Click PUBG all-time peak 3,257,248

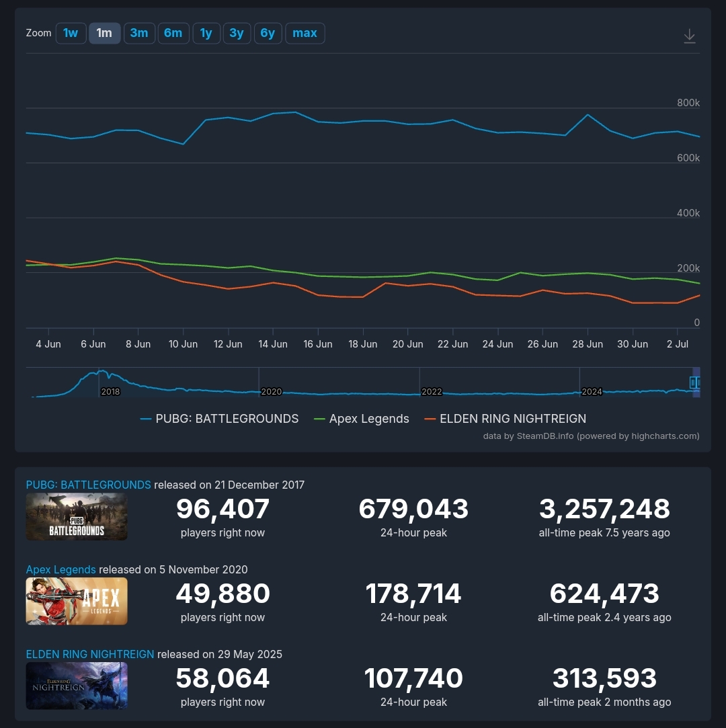click(604, 509)
